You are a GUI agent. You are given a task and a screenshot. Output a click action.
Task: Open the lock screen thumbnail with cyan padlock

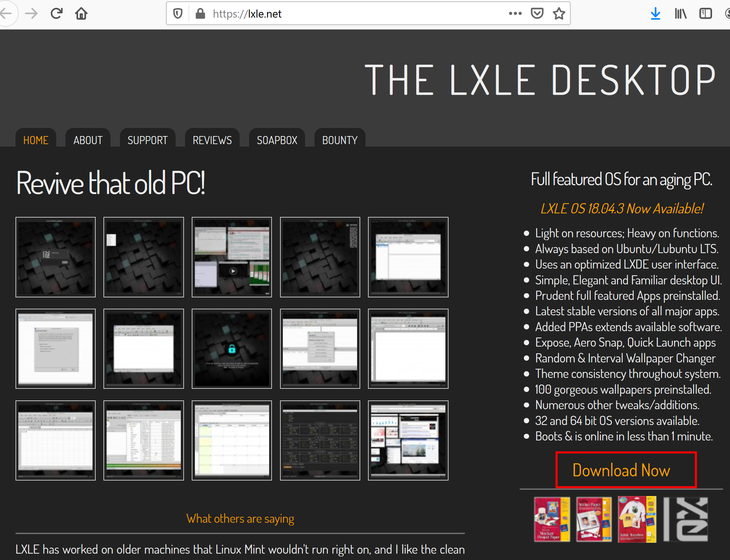pyautogui.click(x=232, y=349)
